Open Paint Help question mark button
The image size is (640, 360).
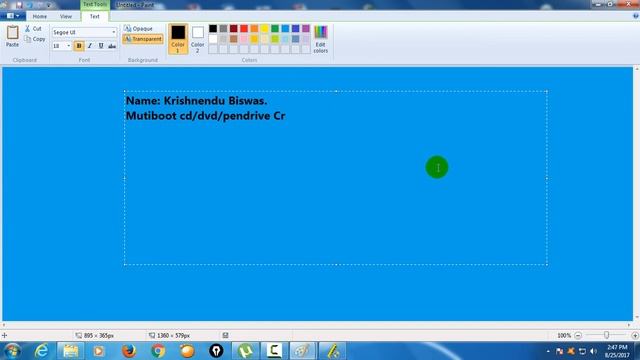635,16
